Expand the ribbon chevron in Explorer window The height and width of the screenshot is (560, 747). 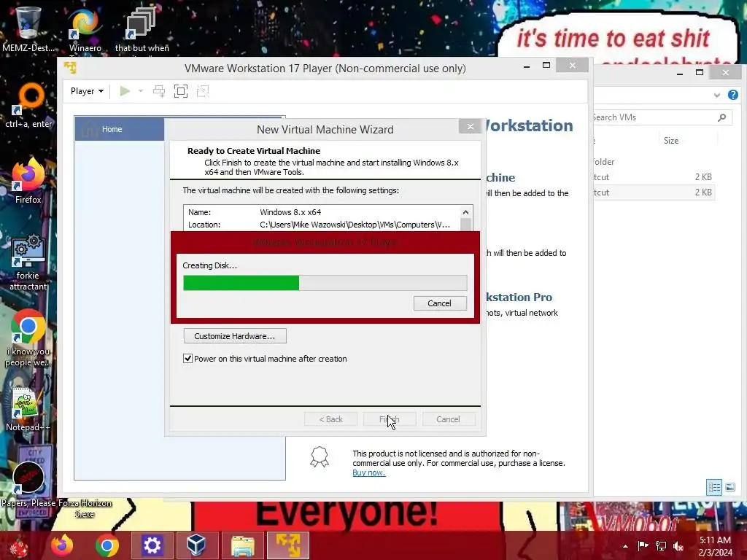click(x=717, y=96)
